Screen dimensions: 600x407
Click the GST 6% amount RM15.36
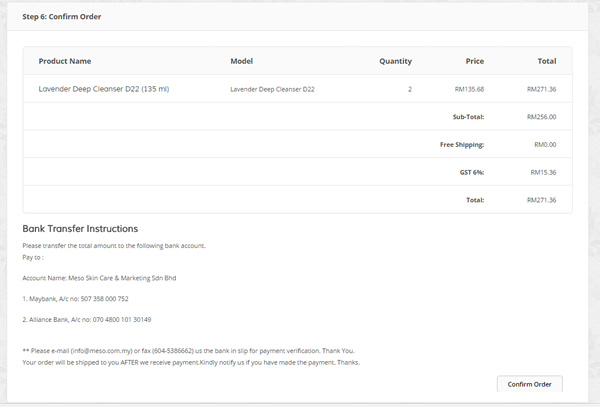(x=543, y=173)
